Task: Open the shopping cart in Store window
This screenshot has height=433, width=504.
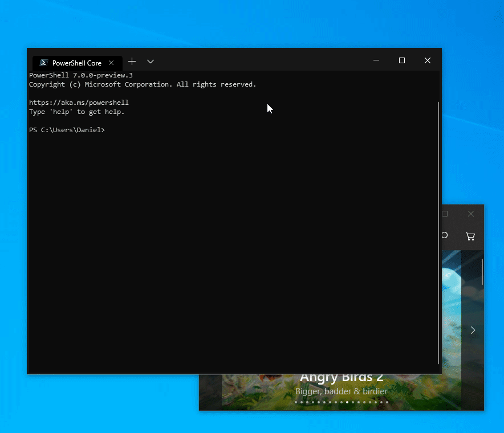Action: (470, 236)
